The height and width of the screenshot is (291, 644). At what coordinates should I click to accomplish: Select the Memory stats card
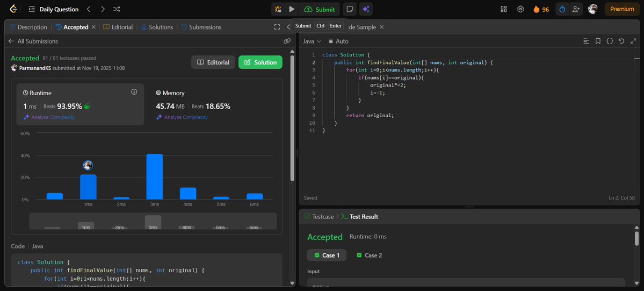click(x=214, y=104)
